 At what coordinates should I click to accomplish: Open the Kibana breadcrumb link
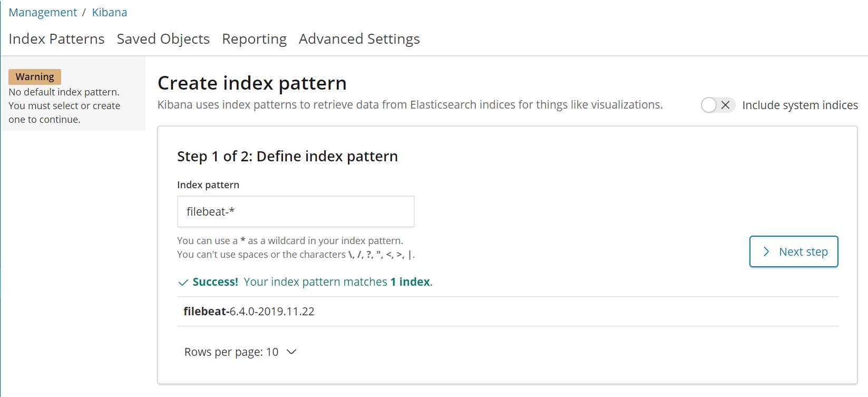click(110, 13)
